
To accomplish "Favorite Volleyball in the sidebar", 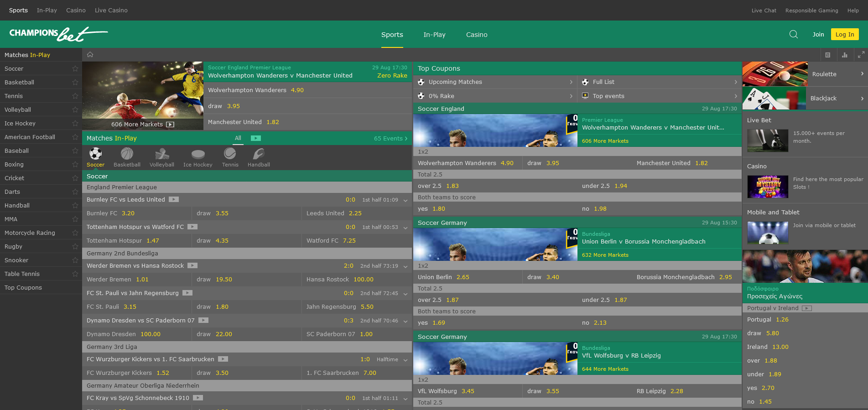I will pos(75,109).
